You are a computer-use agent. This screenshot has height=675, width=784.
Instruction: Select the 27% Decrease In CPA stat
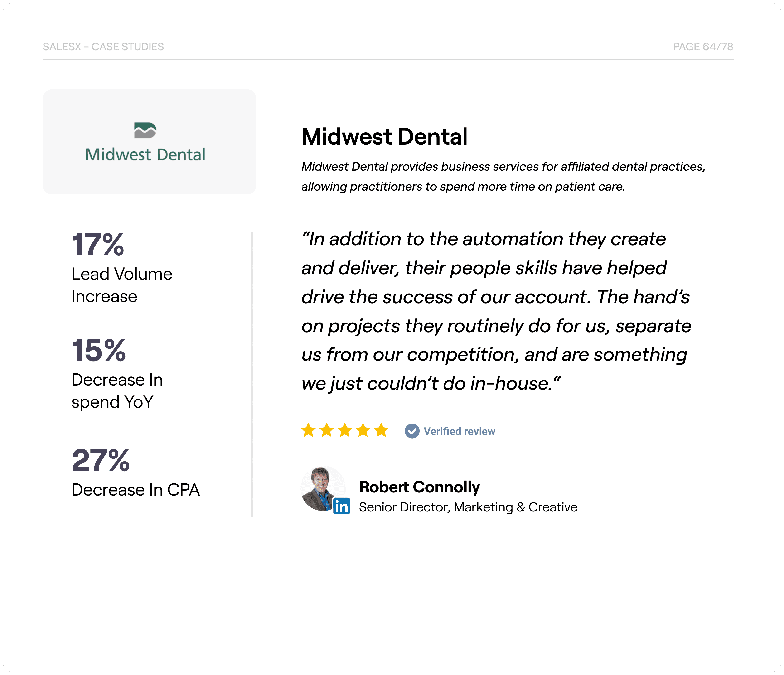(x=136, y=472)
